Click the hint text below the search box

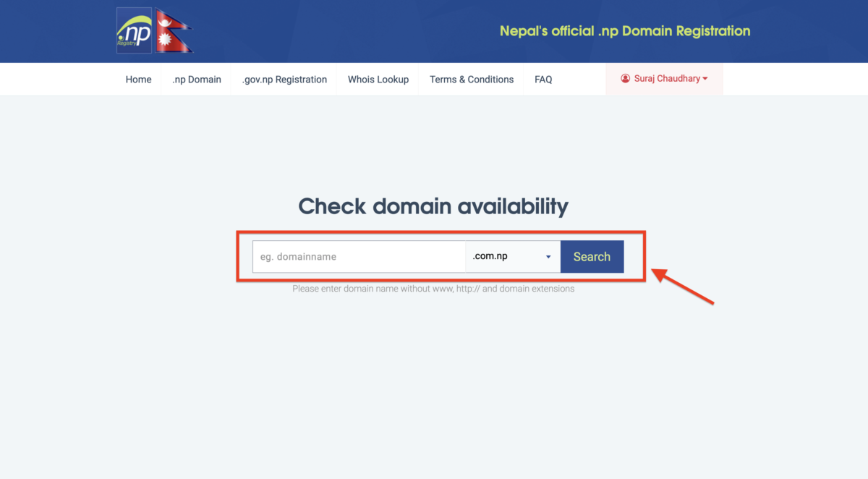point(433,288)
